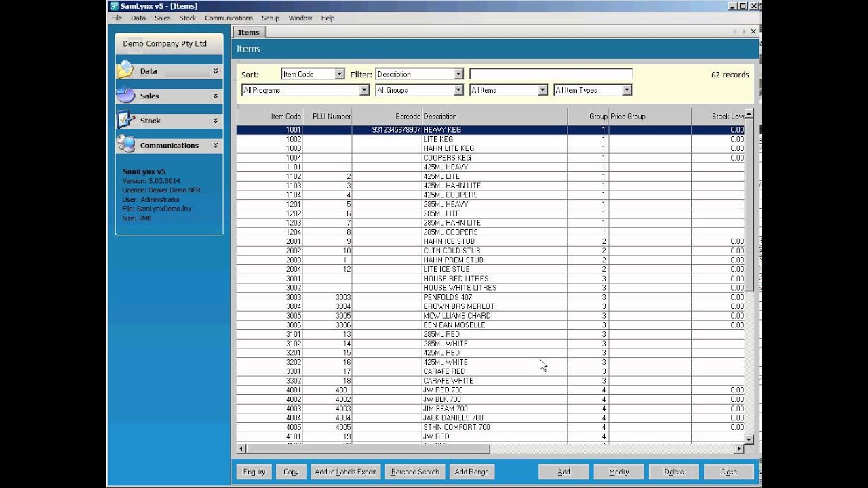Click the Stock clipboard icon
This screenshot has height=488, width=868.
[x=125, y=120]
